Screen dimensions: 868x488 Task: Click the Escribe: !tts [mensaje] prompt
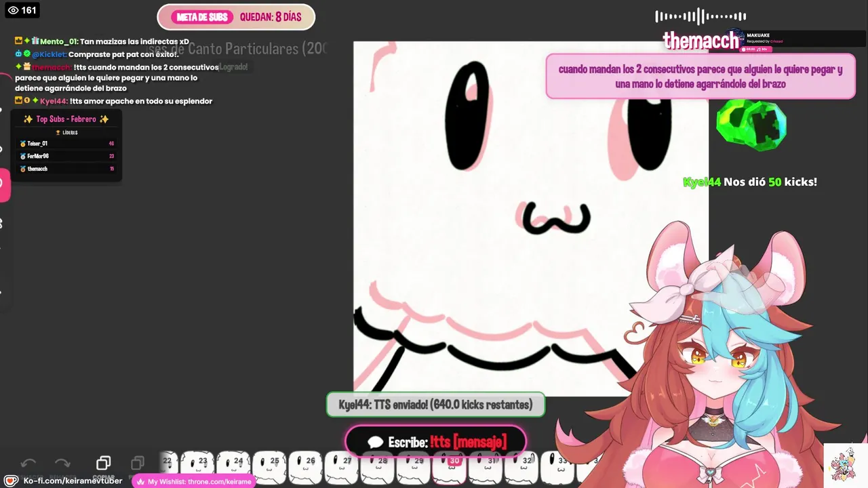435,443
